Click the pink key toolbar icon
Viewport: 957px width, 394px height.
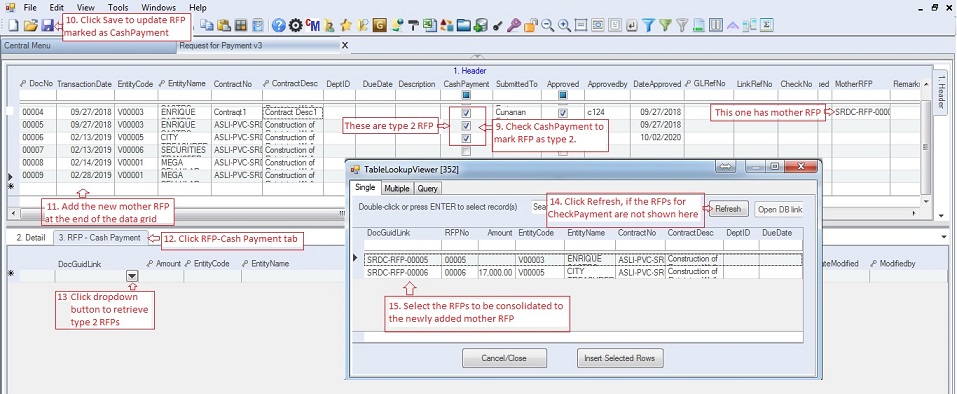pyautogui.click(x=514, y=25)
